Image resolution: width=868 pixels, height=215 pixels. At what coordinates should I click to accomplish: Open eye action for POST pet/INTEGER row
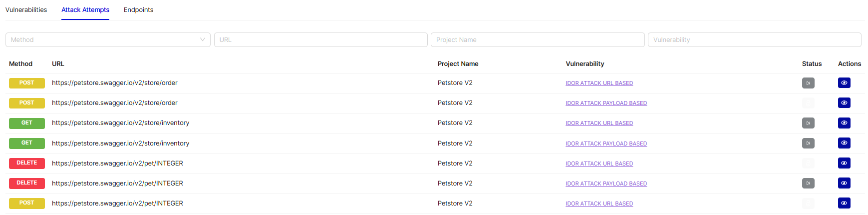coord(844,203)
